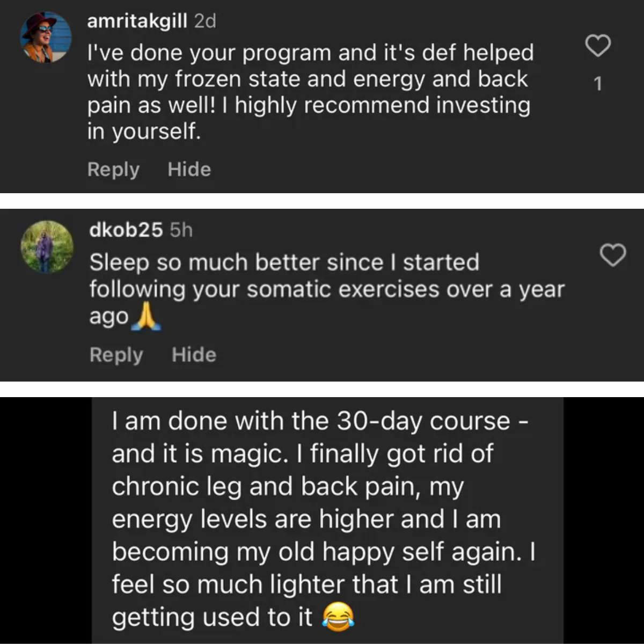This screenshot has width=644, height=644.
Task: Open amritakgill's profile picture
Action: (46, 38)
